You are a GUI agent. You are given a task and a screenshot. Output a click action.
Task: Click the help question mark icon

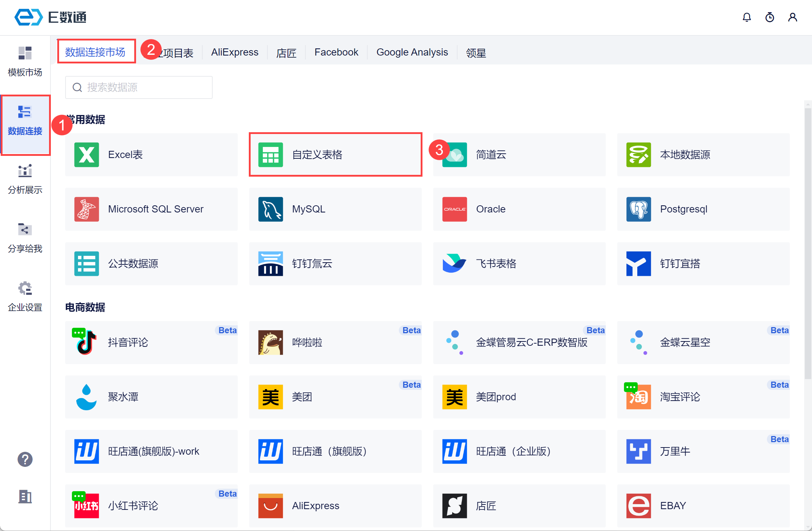point(25,459)
